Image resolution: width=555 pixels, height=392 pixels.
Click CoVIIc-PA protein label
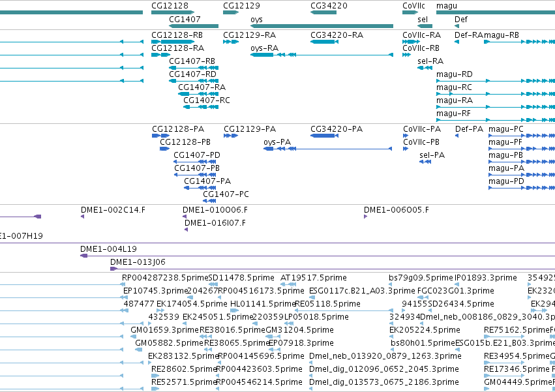point(422,129)
